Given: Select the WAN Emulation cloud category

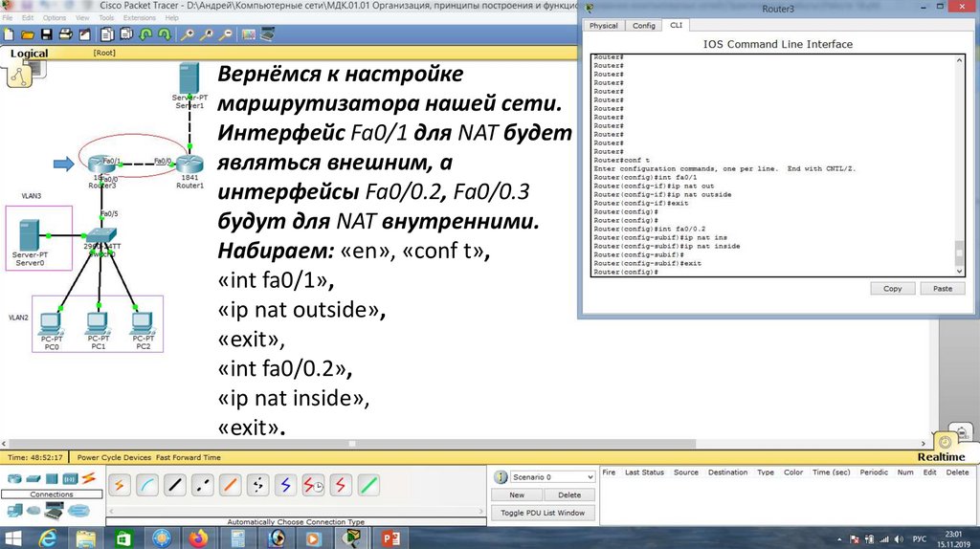Looking at the screenshot, I should click(x=33, y=511).
